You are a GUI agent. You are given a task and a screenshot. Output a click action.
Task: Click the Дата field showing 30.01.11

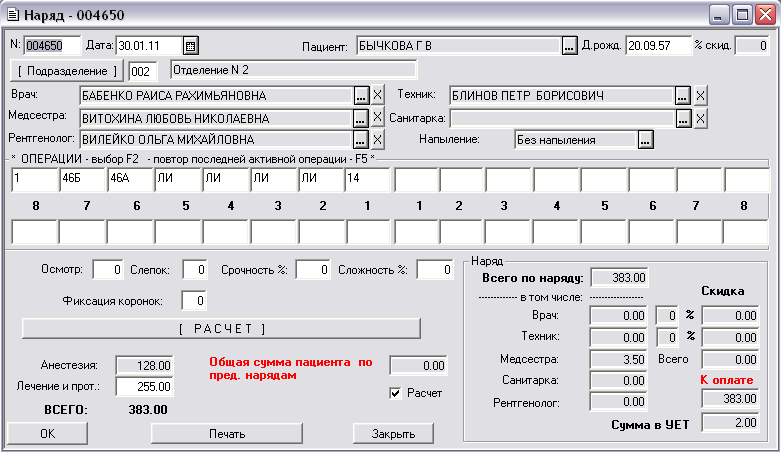(x=149, y=46)
